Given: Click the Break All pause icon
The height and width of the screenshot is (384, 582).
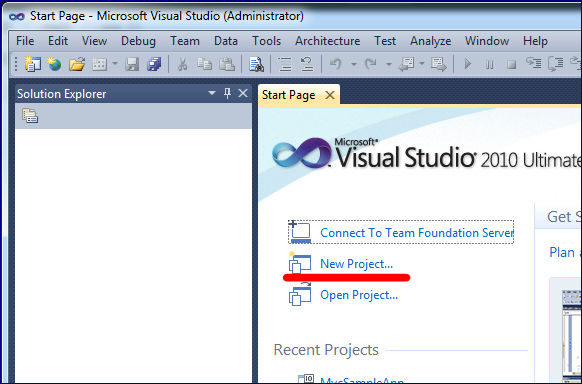Looking at the screenshot, I should pyautogui.click(x=490, y=65).
